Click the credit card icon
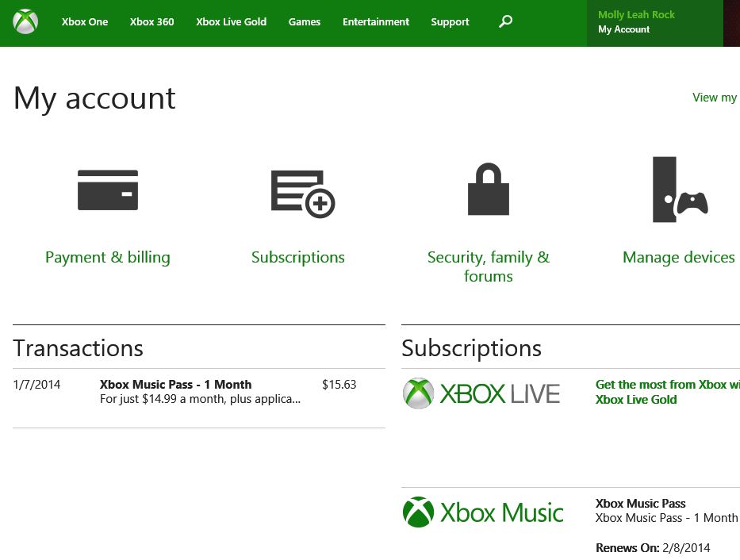 pyautogui.click(x=108, y=190)
